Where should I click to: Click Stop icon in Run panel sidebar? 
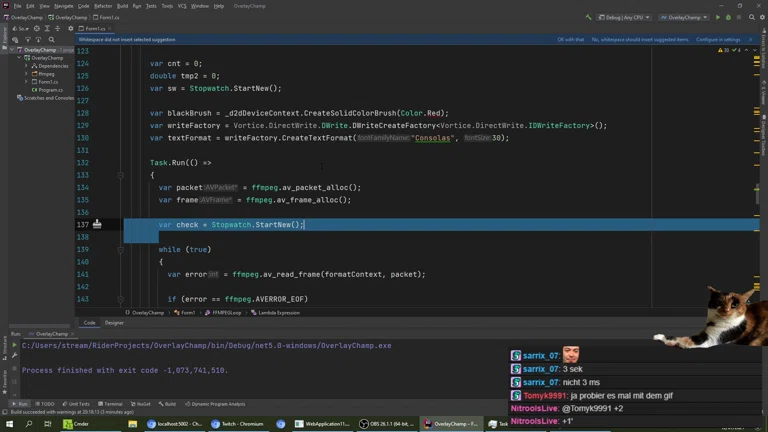pos(14,368)
